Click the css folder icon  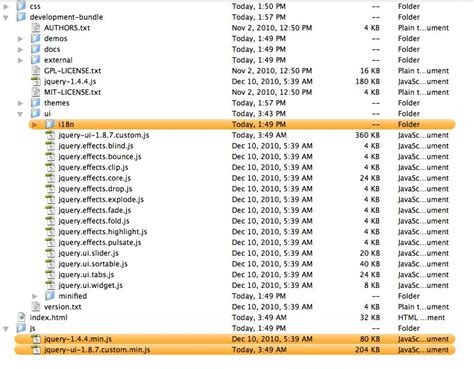[x=21, y=6]
